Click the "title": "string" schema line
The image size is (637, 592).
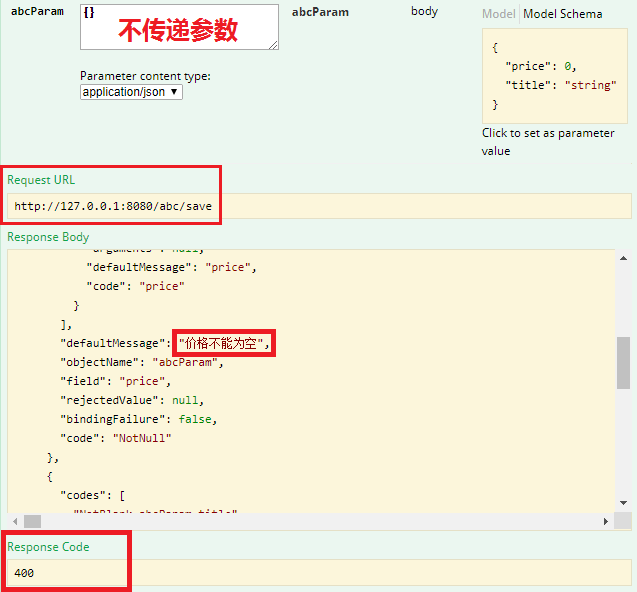click(561, 85)
